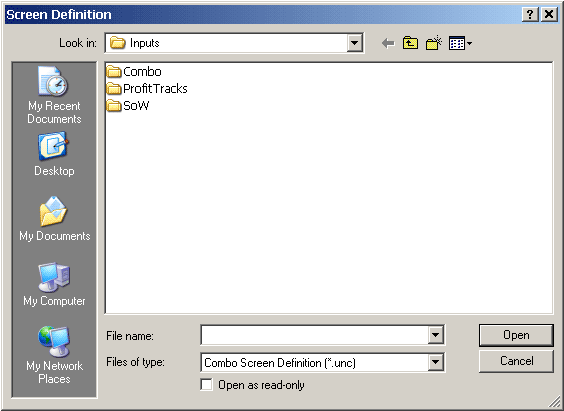The height and width of the screenshot is (411, 564).
Task: Select the ProfitTracks folder
Action: [147, 88]
